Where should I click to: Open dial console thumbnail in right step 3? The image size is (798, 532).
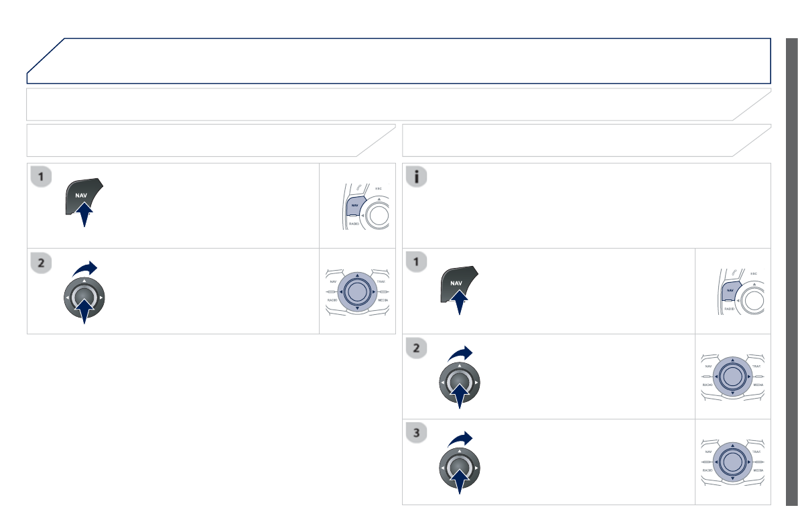733,462
